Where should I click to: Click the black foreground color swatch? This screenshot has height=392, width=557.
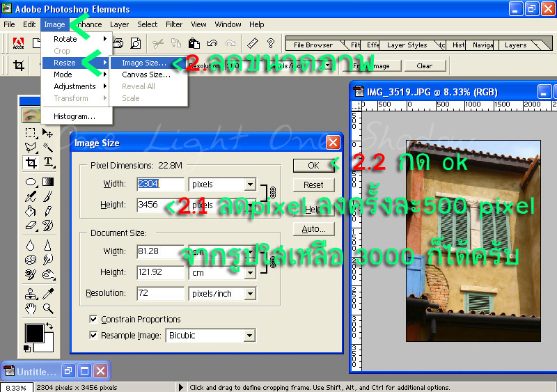34,333
